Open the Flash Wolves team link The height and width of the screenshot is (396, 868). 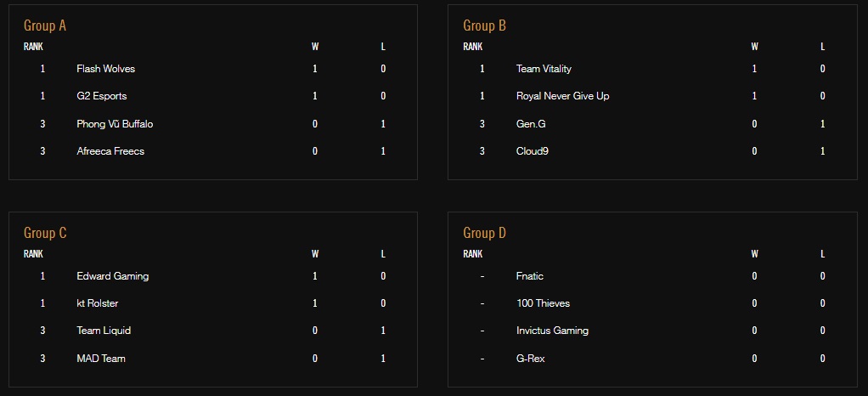(x=105, y=69)
